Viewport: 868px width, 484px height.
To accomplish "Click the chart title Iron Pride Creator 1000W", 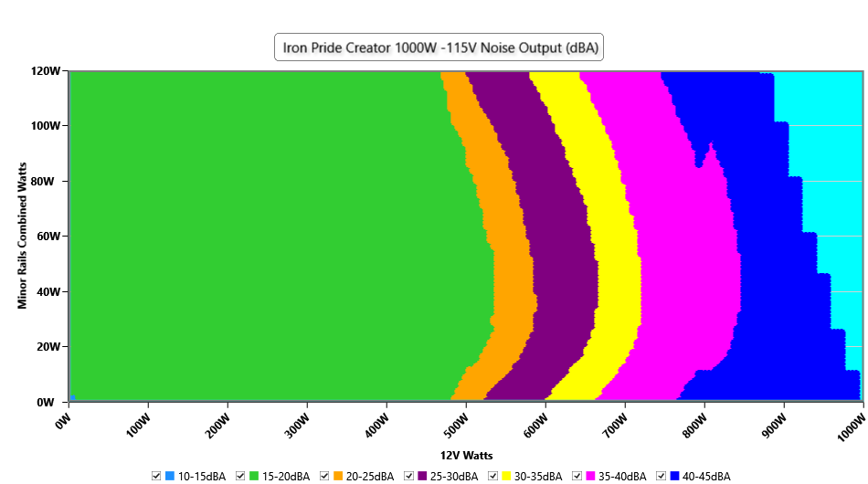I will [439, 47].
